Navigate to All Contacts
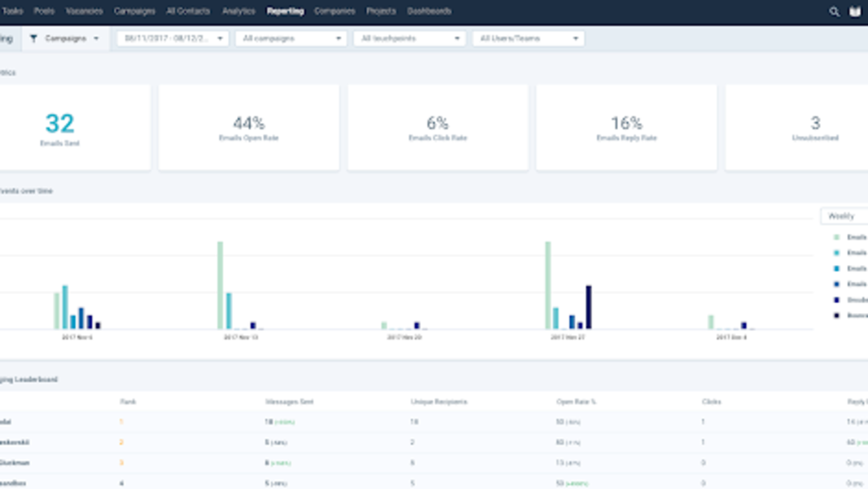Screen dimensions: 868x489 (x=188, y=11)
